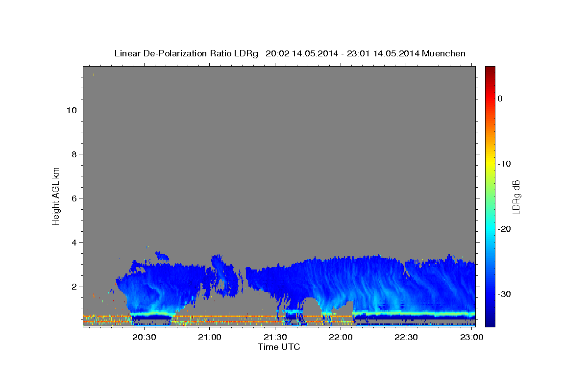The image size is (588, 392).
Task: Click the colorbar value -10
Action: (x=505, y=164)
